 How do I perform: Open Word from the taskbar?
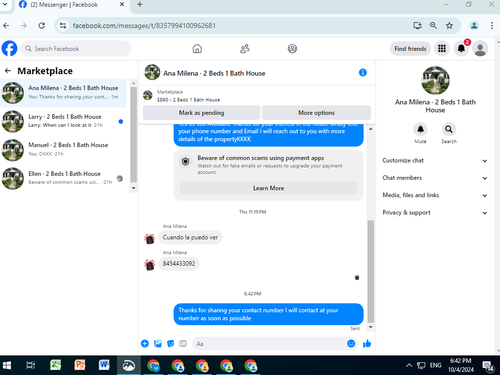coord(104,365)
